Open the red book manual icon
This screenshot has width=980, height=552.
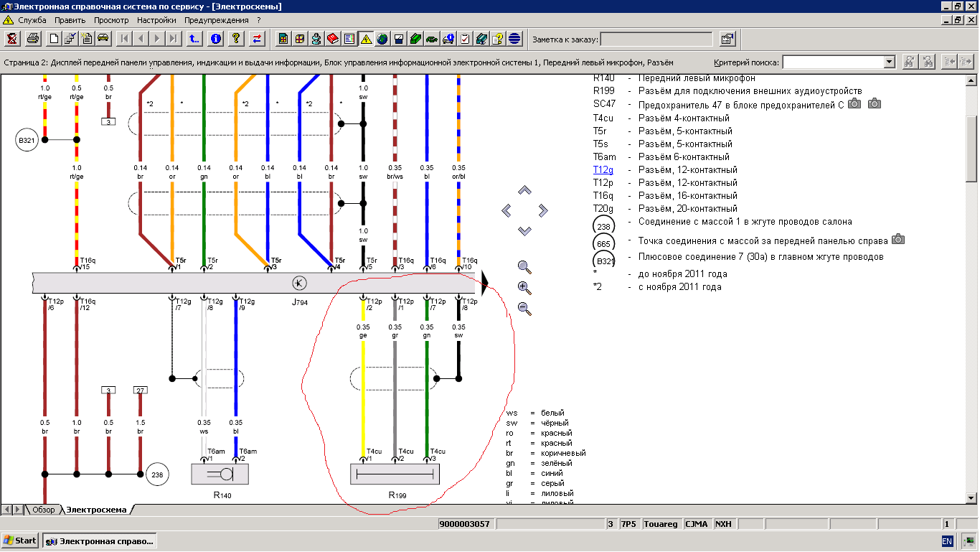pos(333,38)
